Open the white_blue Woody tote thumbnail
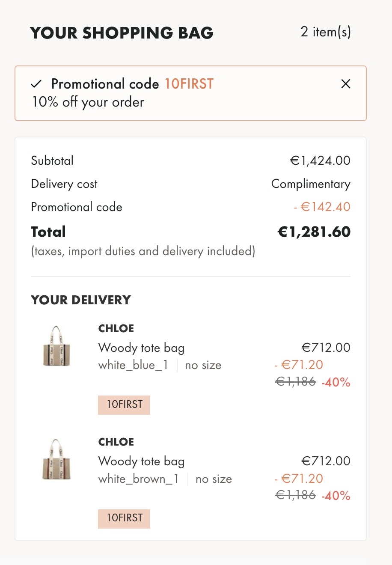Image resolution: width=392 pixels, height=565 pixels. point(56,346)
